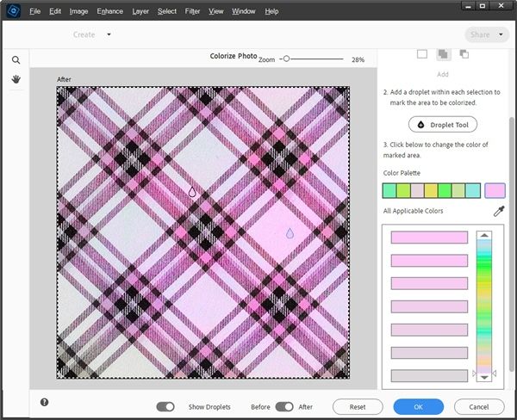Choose the New selection mode icon
The width and height of the screenshot is (517, 420).
tap(422, 53)
